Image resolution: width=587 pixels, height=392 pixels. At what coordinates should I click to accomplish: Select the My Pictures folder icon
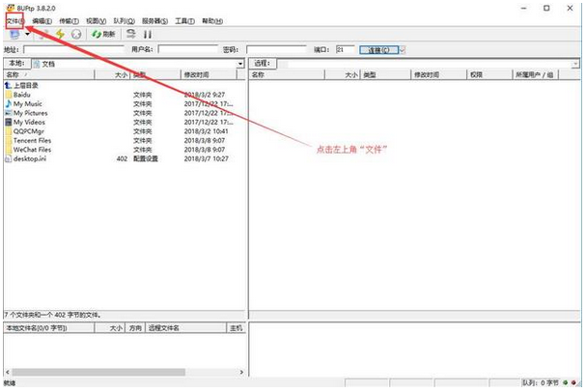tap(9, 113)
